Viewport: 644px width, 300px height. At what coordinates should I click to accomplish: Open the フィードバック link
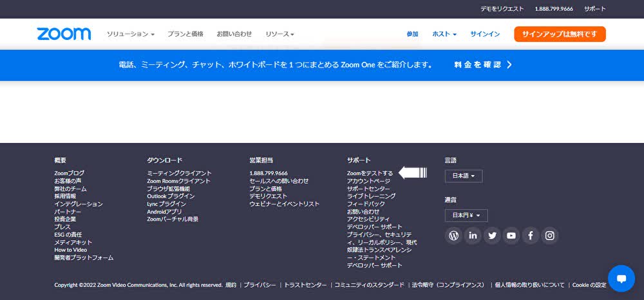click(366, 204)
